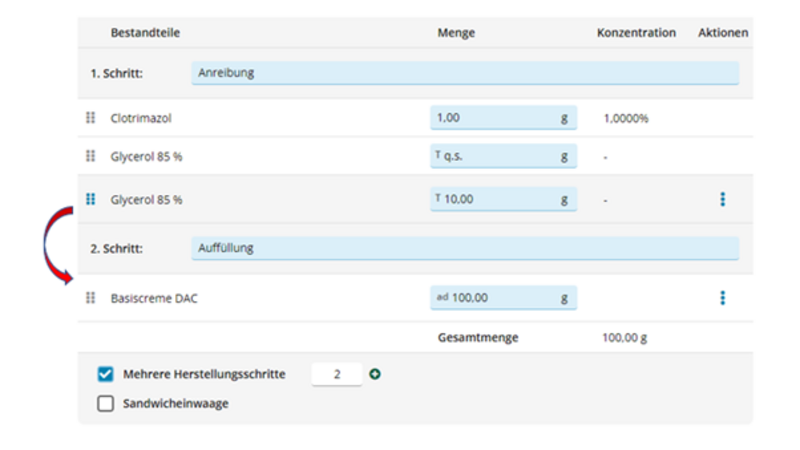
Task: Click the ad 100,00 field for Basiscreme
Action: coord(494,297)
